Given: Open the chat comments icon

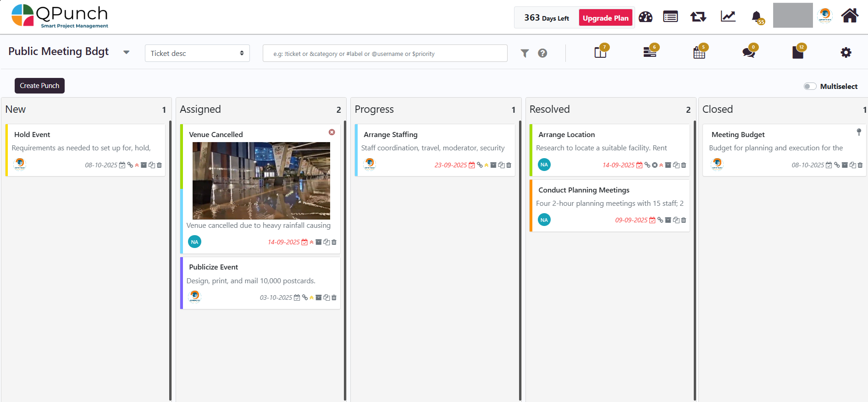Looking at the screenshot, I should pos(748,53).
